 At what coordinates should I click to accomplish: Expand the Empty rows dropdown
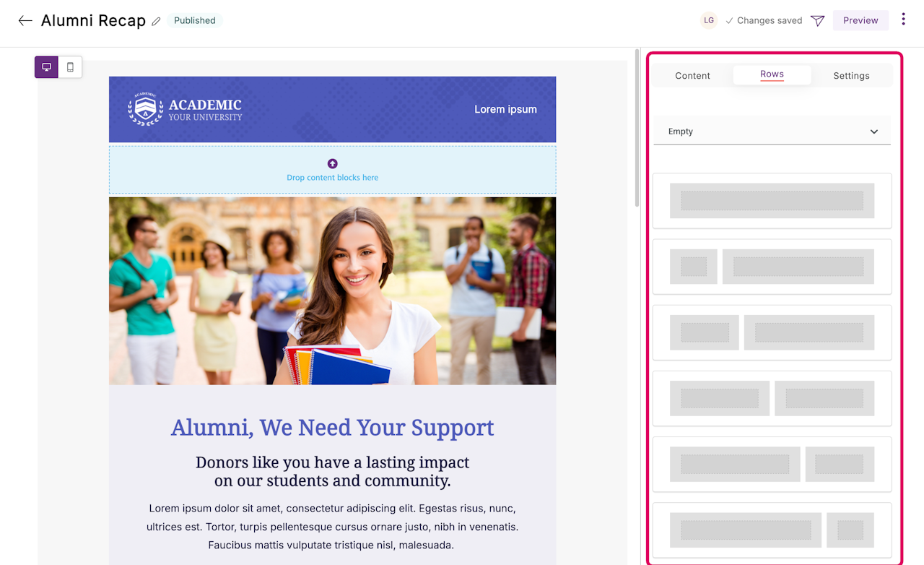pyautogui.click(x=772, y=131)
